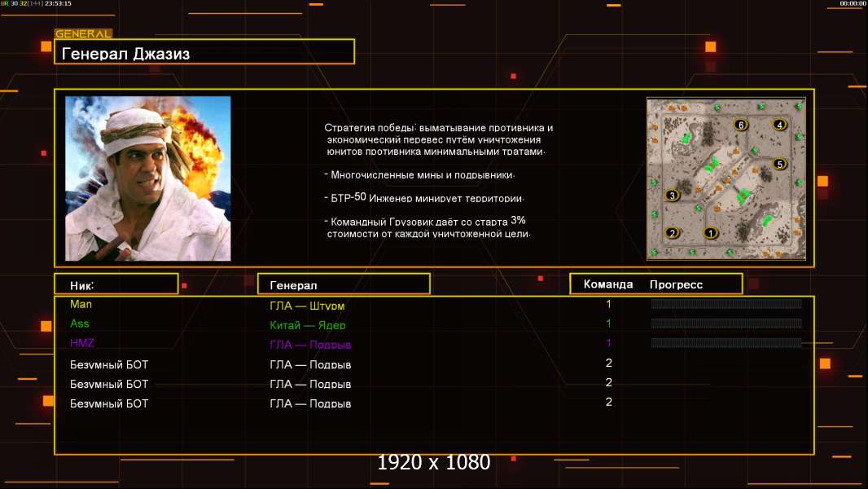This screenshot has width=868, height=489.
Task: Click the GENERAL label tag
Action: click(x=84, y=33)
